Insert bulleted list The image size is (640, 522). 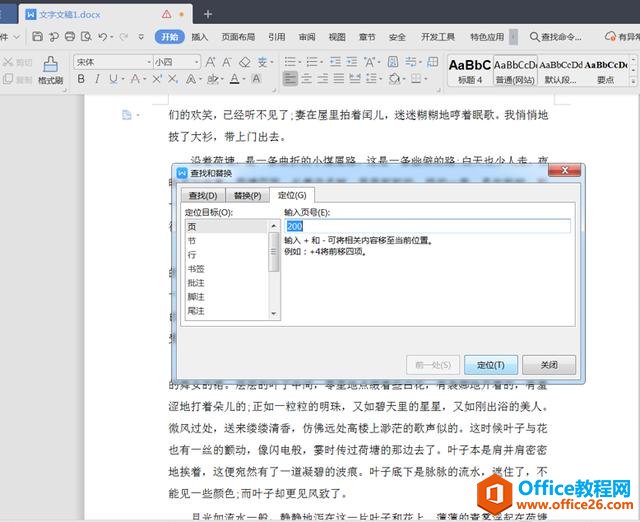click(290, 62)
